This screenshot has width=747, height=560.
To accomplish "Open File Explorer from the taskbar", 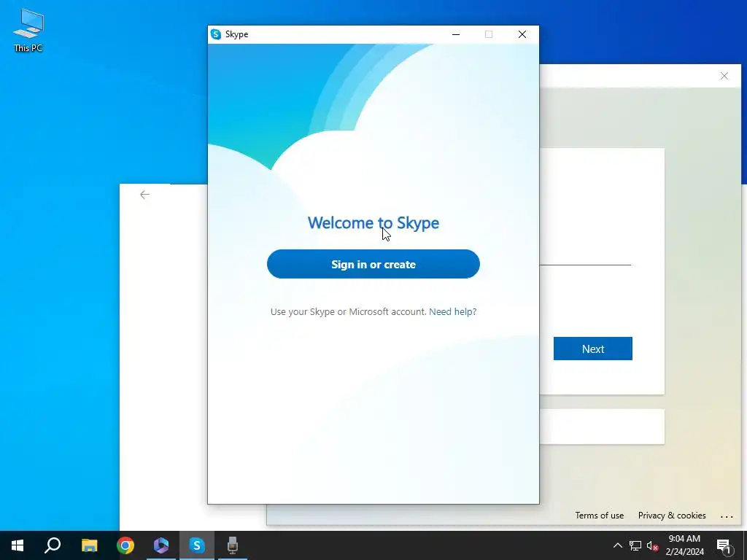I will (x=89, y=545).
